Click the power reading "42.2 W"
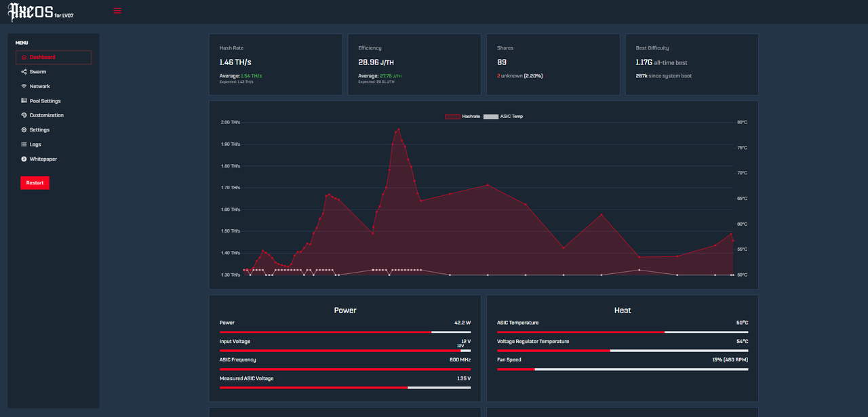868x417 pixels. 462,323
